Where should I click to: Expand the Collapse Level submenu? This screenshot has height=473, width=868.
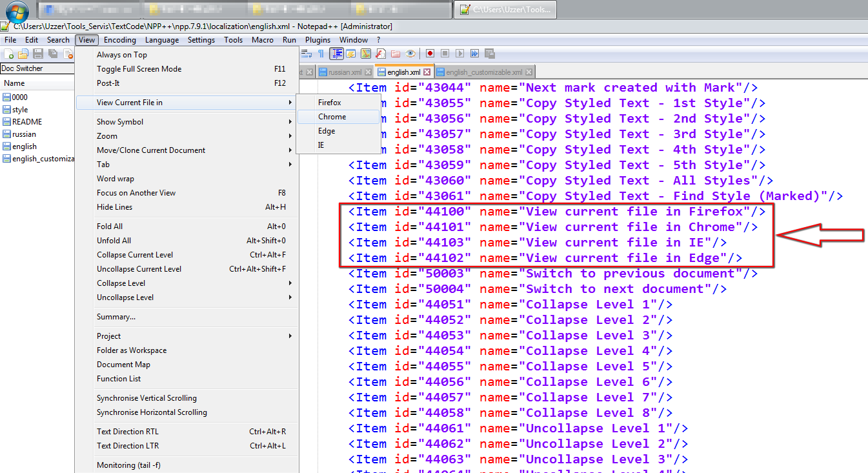187,283
